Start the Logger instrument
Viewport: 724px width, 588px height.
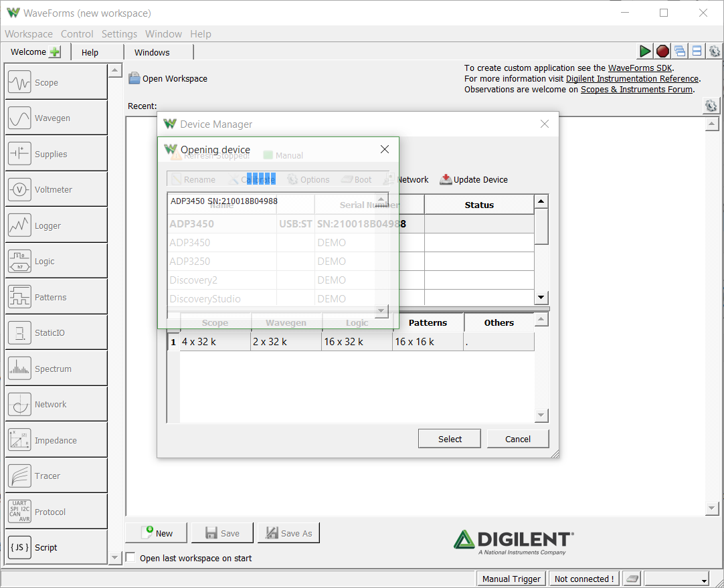56,225
